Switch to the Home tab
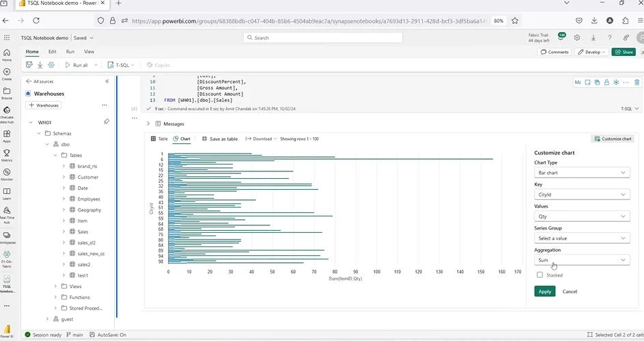This screenshot has height=342, width=644. pos(32,52)
